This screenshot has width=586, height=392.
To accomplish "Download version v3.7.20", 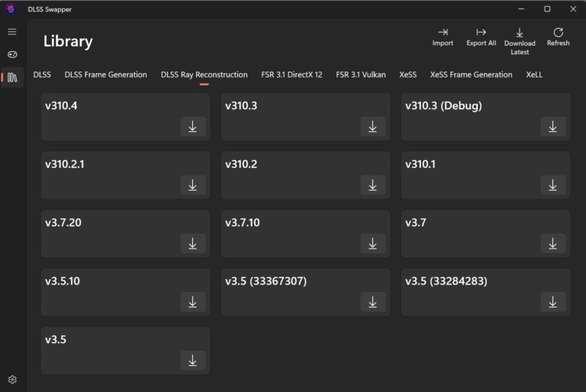I will click(x=193, y=243).
